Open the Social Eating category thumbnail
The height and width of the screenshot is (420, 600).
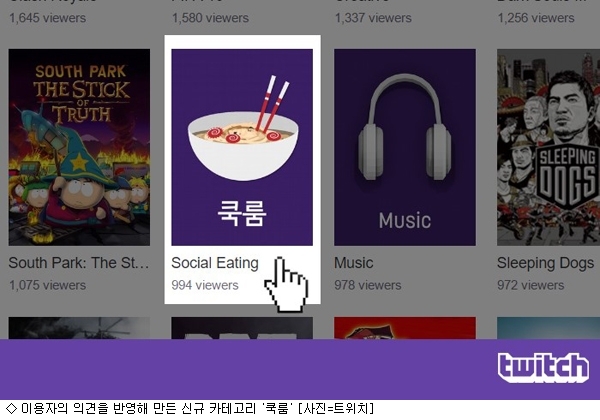point(242,147)
